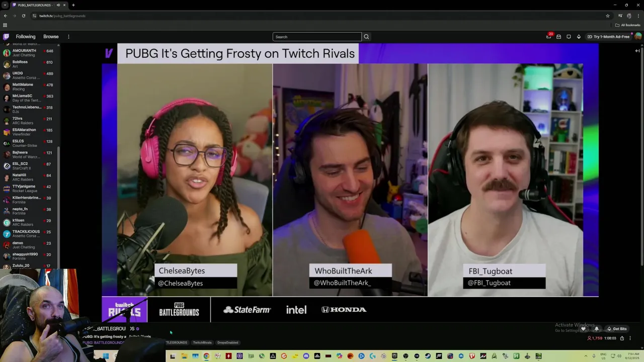
Task: Go back in browser history
Action: coord(5,16)
